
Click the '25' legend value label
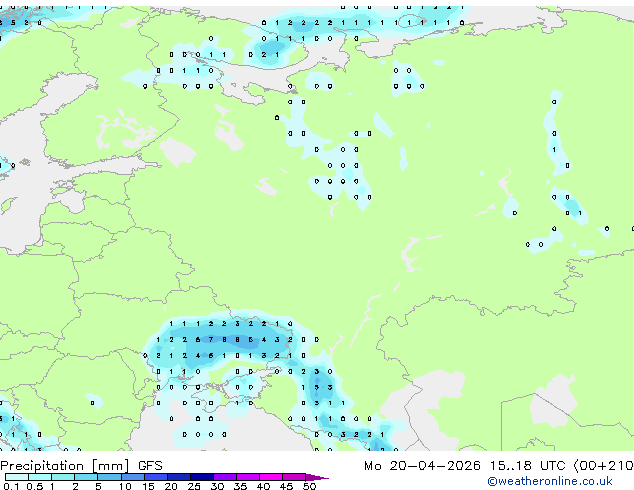(x=194, y=486)
